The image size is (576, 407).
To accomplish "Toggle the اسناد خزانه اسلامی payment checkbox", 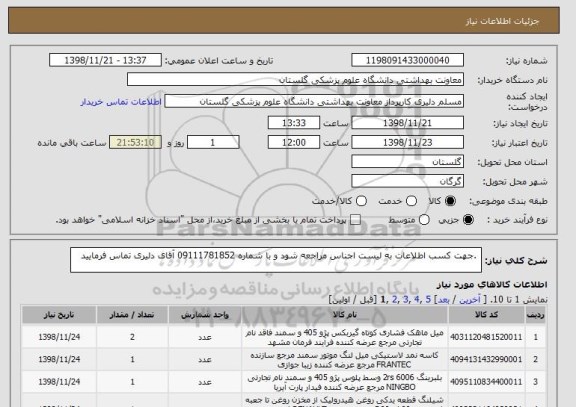I will [x=355, y=220].
